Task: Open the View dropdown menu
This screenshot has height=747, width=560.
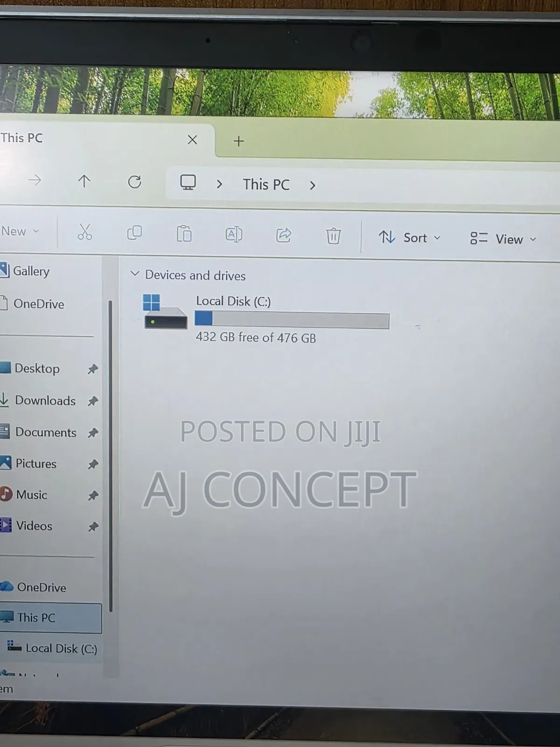Action: click(503, 239)
